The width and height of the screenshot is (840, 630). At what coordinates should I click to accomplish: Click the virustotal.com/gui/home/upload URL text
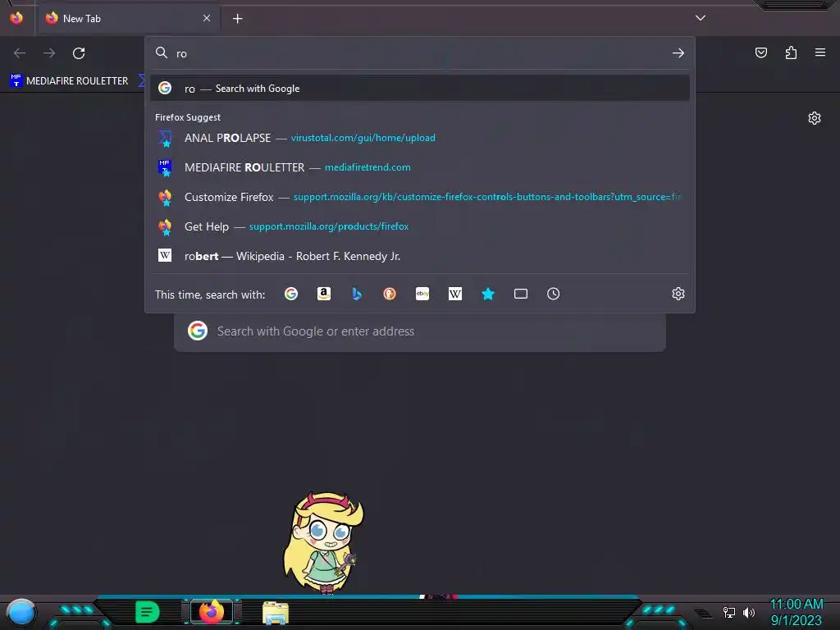[363, 138]
